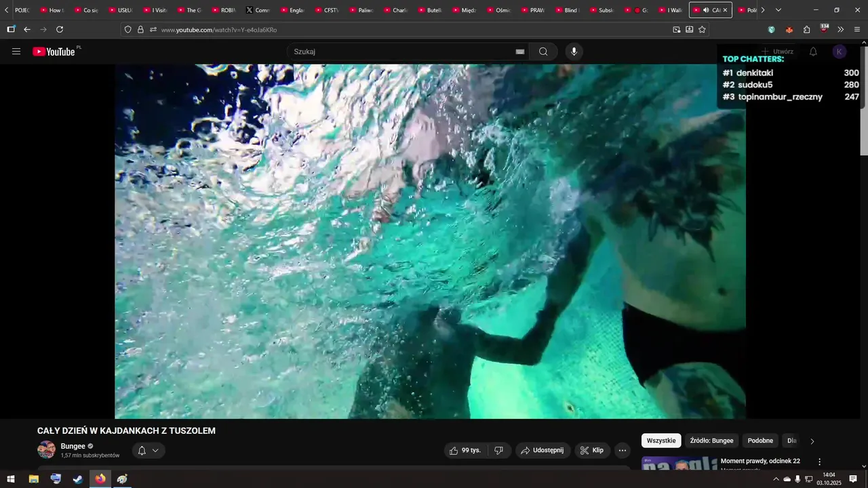
Task: Mute the playing tab via speaker icon
Action: pyautogui.click(x=706, y=10)
